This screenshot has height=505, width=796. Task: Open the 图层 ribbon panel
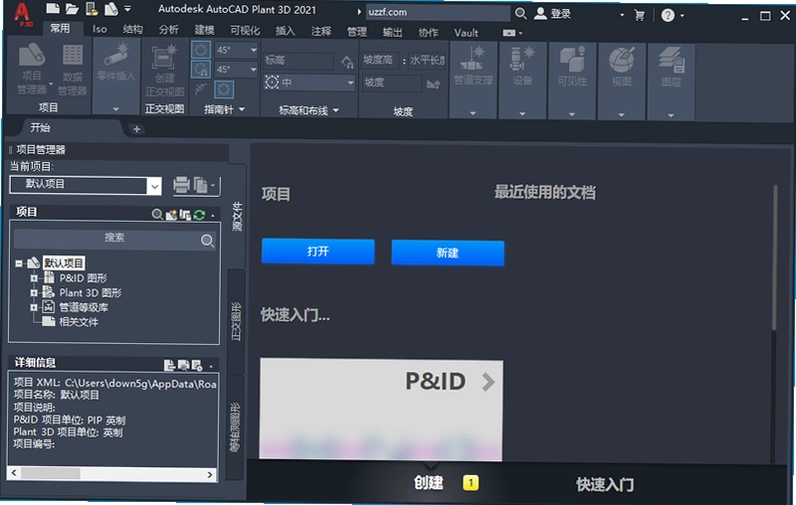[671, 81]
